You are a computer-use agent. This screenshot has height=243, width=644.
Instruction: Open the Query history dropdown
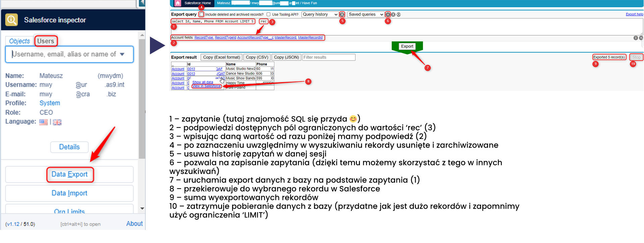[x=320, y=14]
